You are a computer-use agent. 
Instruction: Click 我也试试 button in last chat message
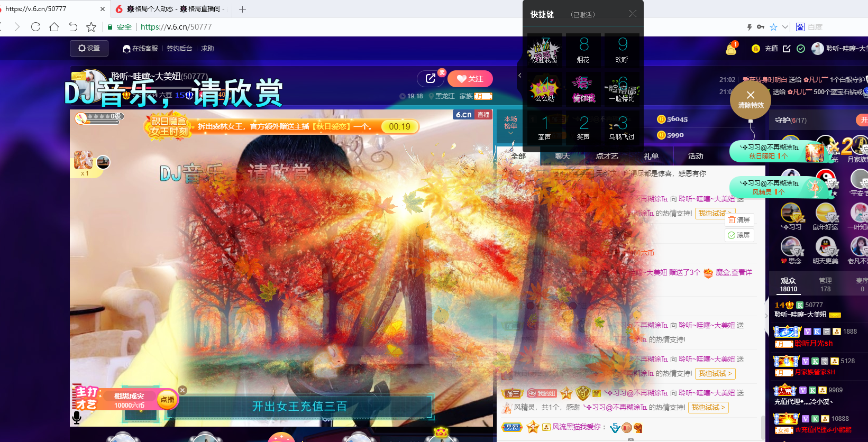(709, 407)
